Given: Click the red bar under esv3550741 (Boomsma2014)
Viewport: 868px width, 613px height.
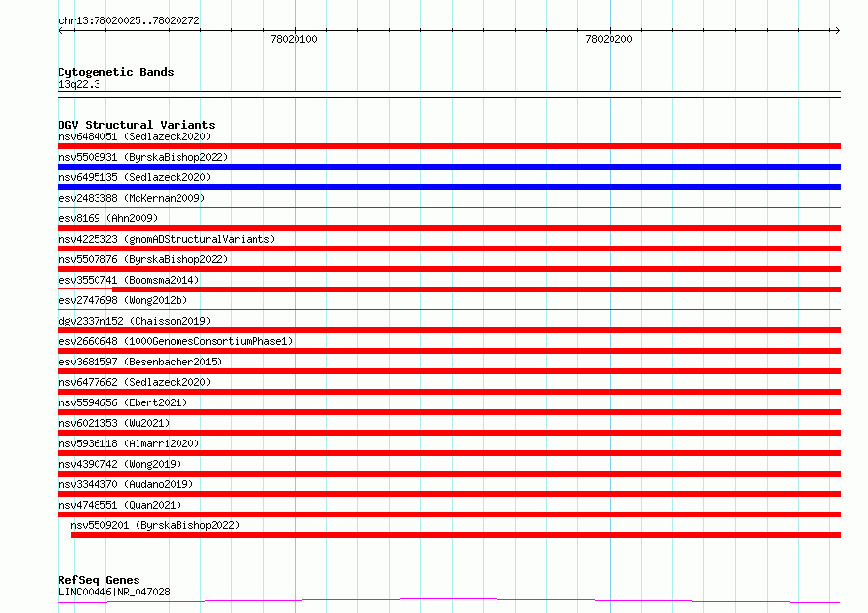Looking at the screenshot, I should 476,289.
